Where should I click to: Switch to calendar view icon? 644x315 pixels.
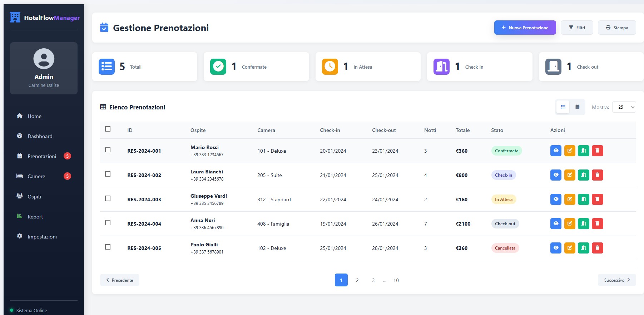tap(577, 107)
